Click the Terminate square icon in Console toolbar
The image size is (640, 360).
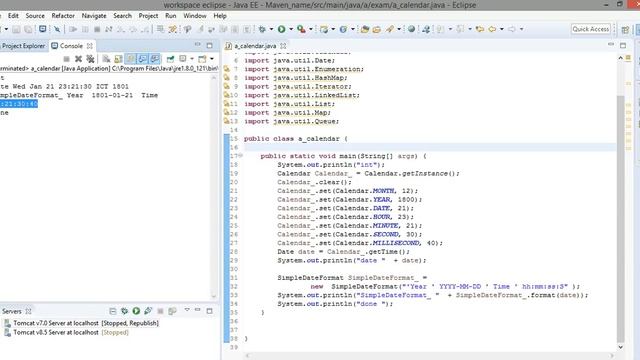pos(67,59)
